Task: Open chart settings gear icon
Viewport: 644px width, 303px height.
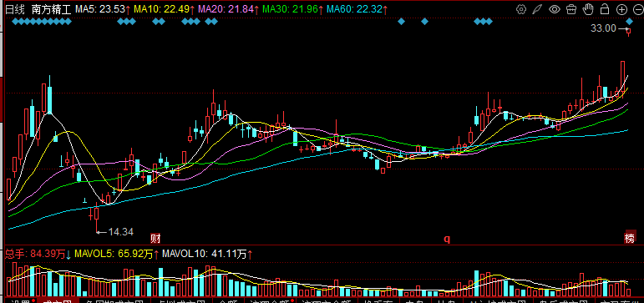Action: (521, 9)
